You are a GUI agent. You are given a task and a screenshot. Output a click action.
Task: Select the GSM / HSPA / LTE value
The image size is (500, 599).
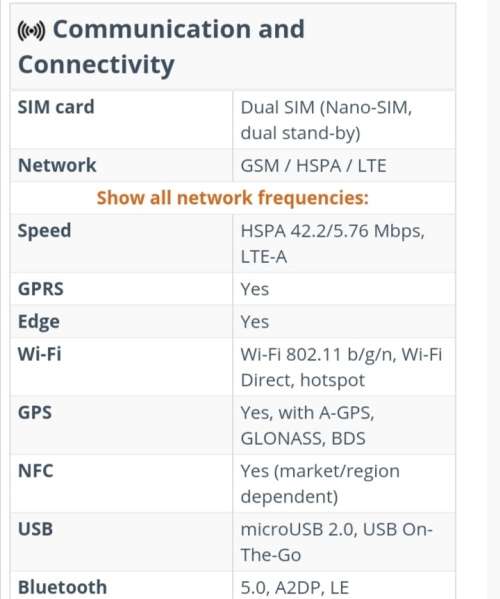[313, 166]
